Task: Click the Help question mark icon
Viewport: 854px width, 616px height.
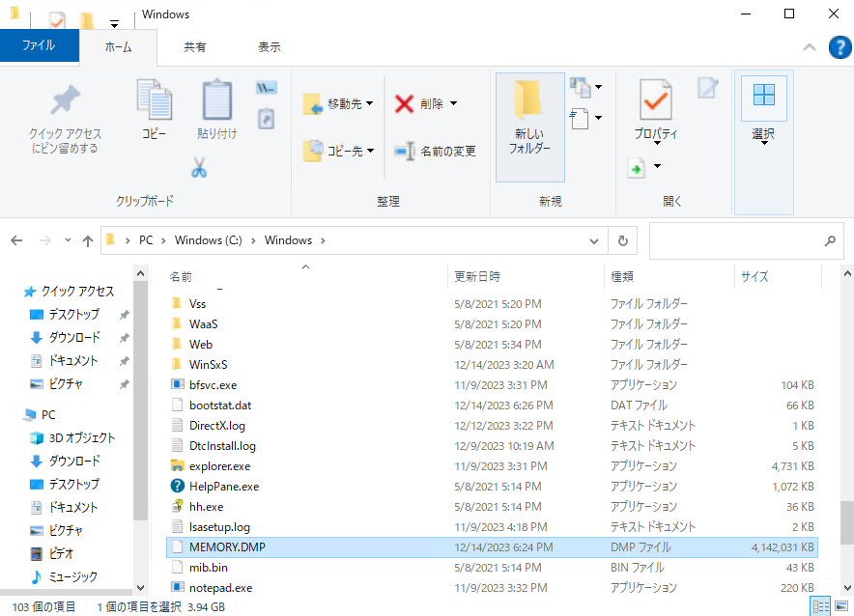Action: tap(840, 47)
